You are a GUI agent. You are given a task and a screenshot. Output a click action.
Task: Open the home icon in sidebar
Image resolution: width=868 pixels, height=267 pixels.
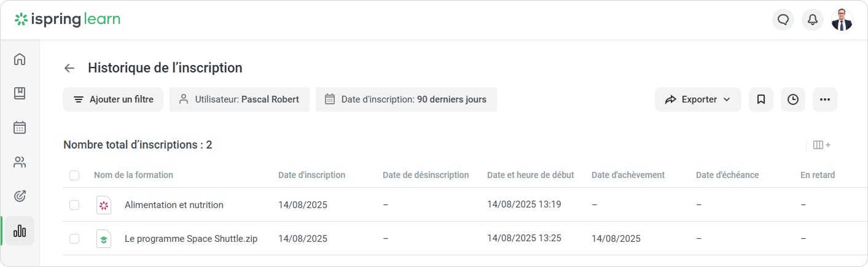coord(20,59)
